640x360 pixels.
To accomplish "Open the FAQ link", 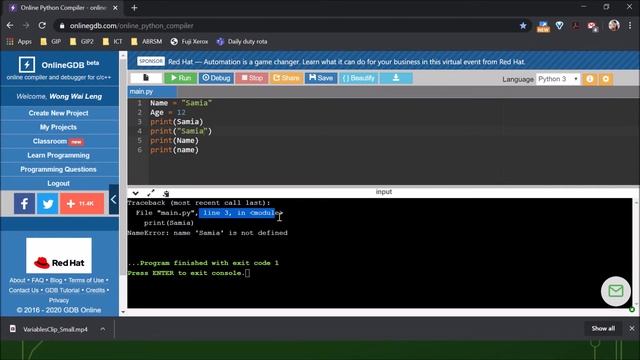I will 38,280.
